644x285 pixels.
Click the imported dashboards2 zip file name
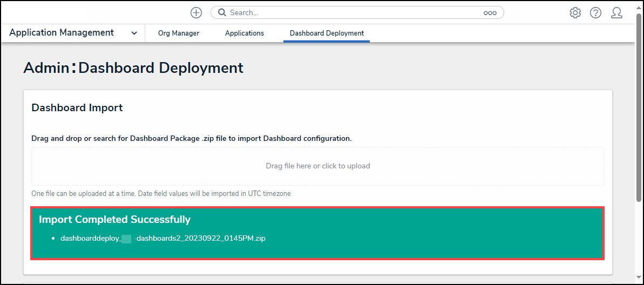tap(162, 238)
